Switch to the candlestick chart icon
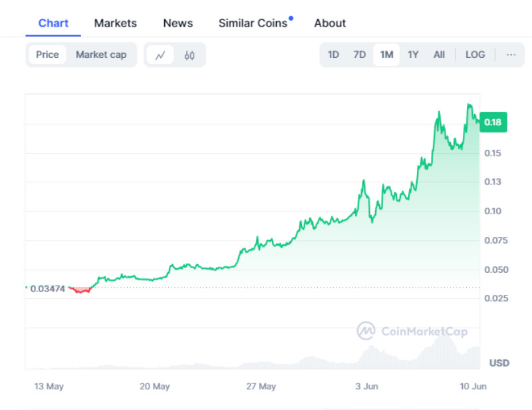The image size is (532, 410). pyautogui.click(x=190, y=55)
